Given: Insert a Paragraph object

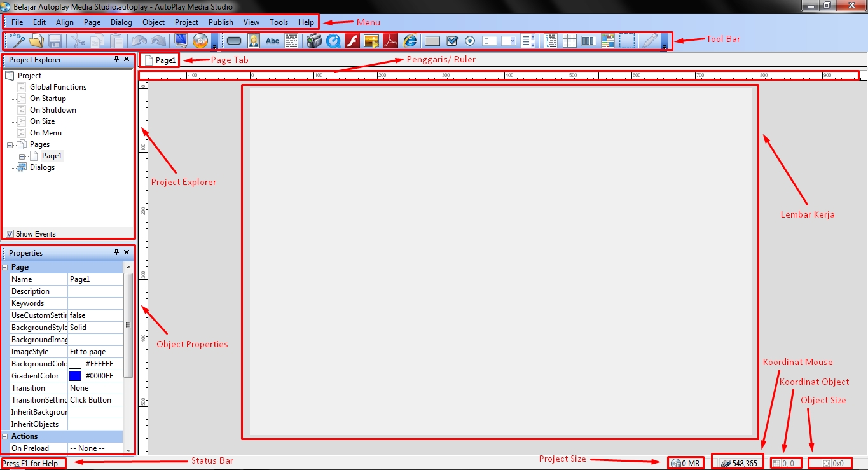Looking at the screenshot, I should tap(291, 41).
